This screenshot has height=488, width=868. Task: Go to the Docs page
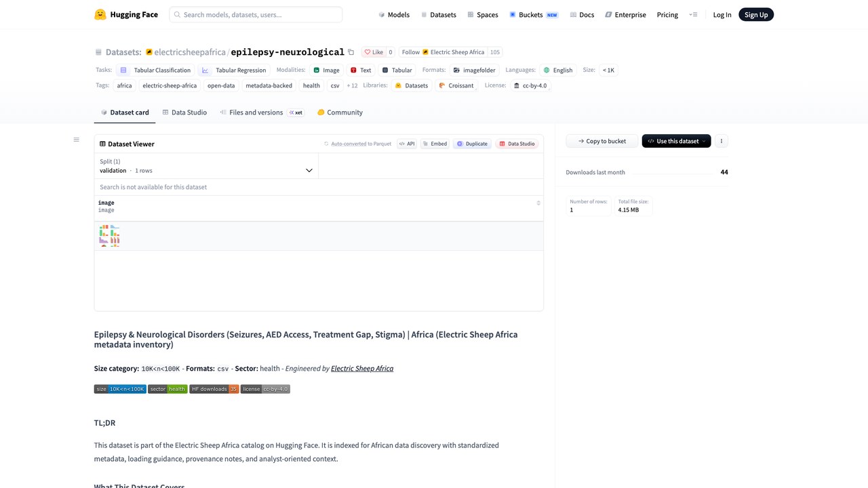click(583, 14)
